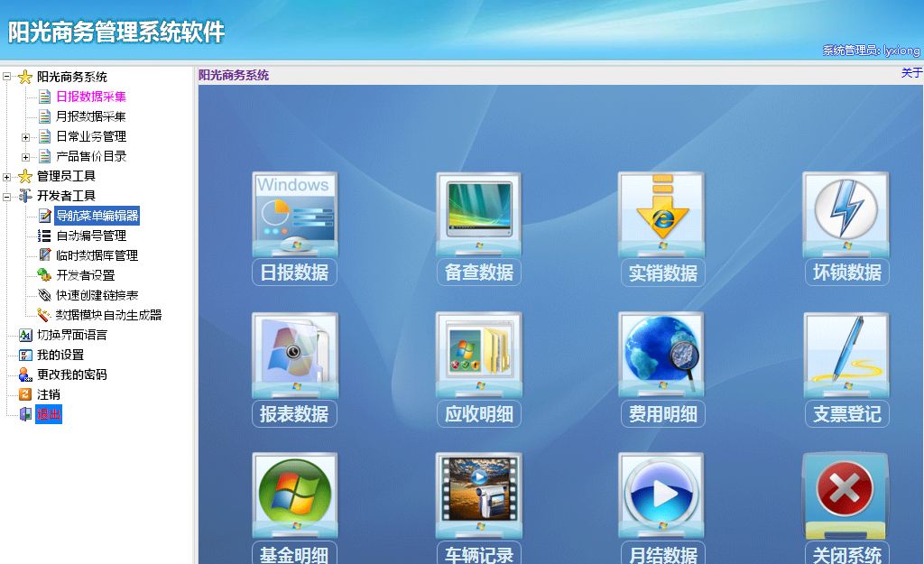The height and width of the screenshot is (564, 924).
Task: Select 日报数据采集 in the navigation tree
Action: [x=91, y=97]
